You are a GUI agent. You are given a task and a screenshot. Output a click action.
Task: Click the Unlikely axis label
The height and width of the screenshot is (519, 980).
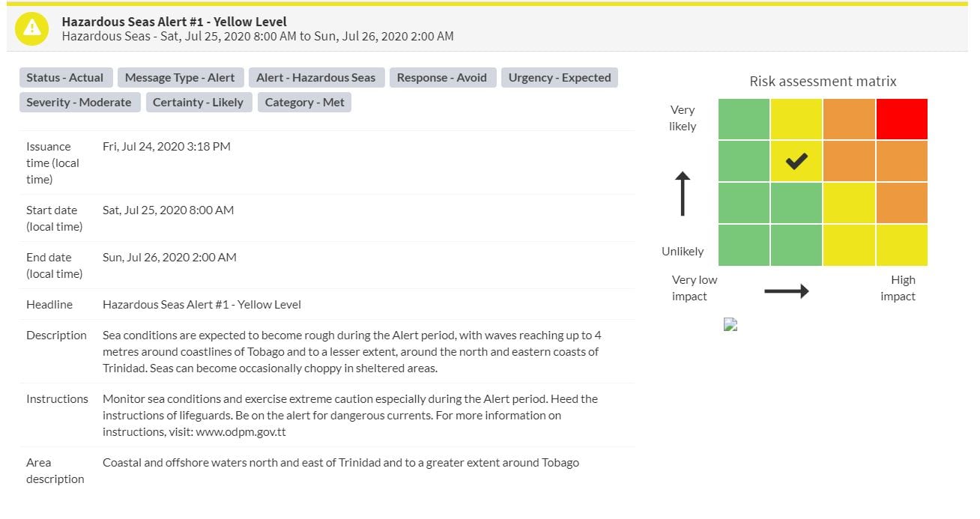pos(683,252)
